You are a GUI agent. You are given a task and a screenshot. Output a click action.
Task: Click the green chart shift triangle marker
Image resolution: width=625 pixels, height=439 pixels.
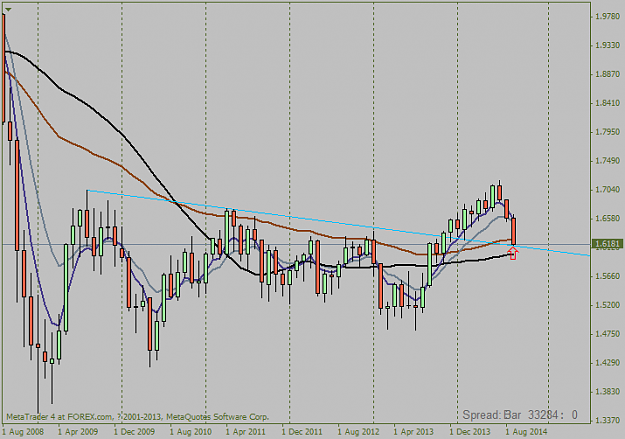click(8, 9)
